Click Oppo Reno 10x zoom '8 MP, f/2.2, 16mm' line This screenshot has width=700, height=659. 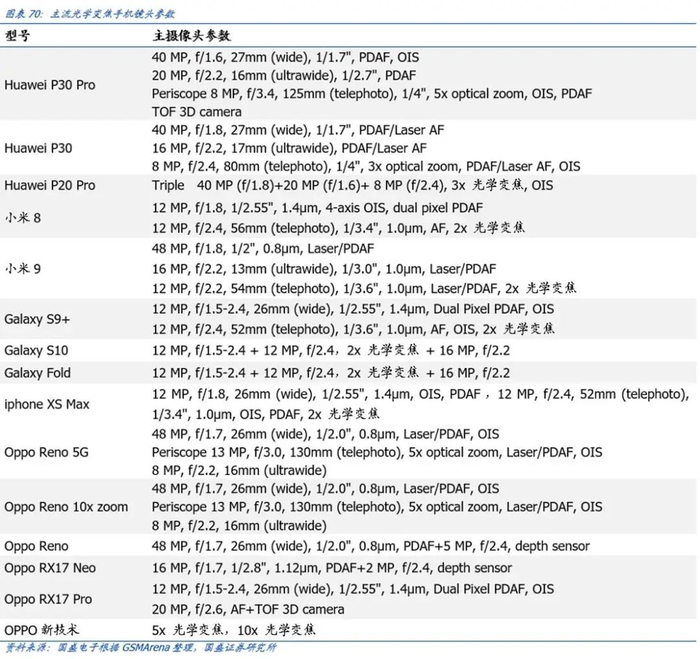point(239,526)
